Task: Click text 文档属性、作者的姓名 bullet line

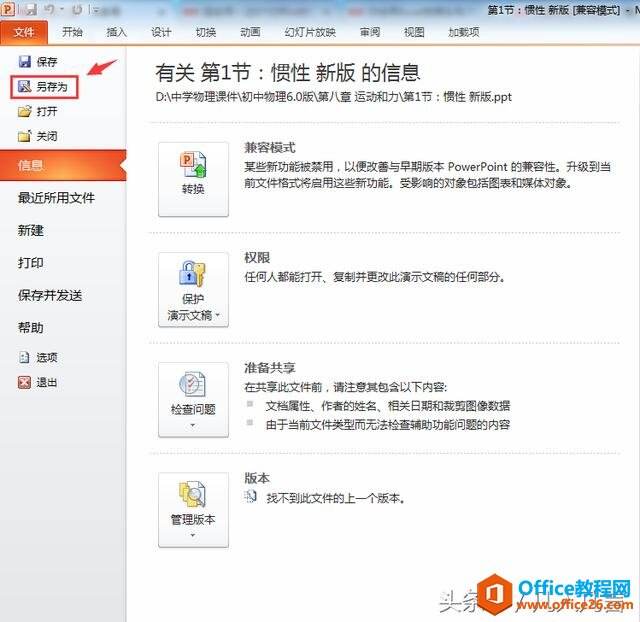Action: 387,406
